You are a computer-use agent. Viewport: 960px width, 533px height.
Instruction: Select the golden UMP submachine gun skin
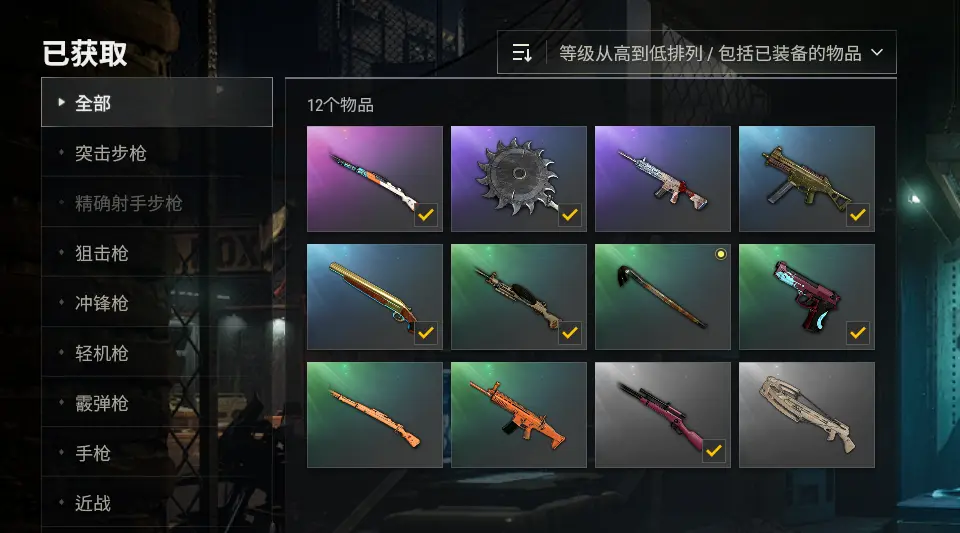(x=806, y=179)
